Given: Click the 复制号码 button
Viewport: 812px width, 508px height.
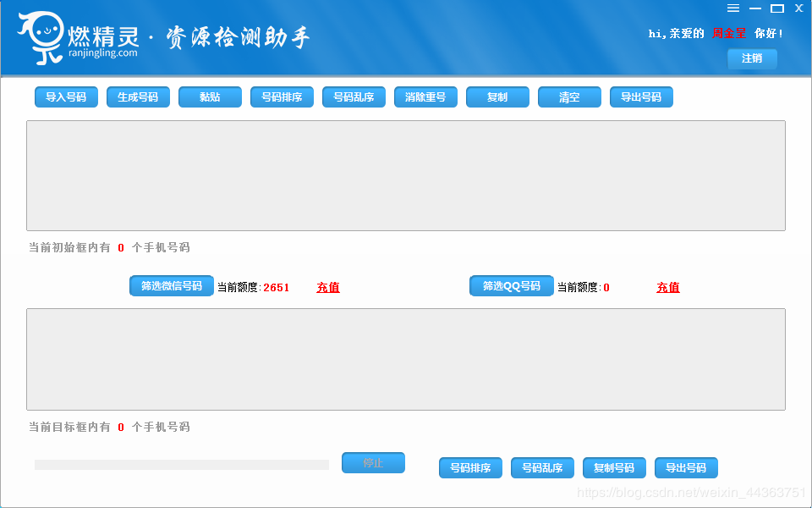Looking at the screenshot, I should pyautogui.click(x=614, y=467).
